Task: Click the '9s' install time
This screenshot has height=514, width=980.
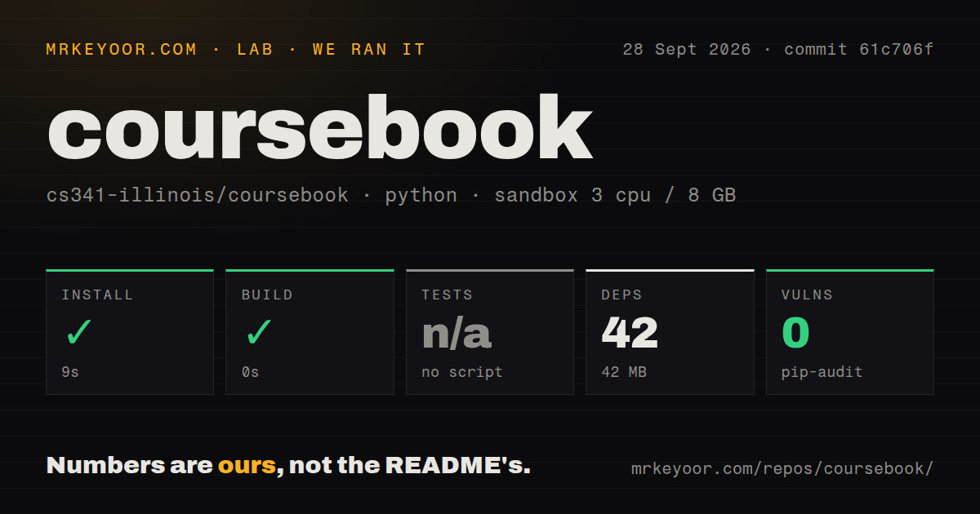Action: pos(70,372)
